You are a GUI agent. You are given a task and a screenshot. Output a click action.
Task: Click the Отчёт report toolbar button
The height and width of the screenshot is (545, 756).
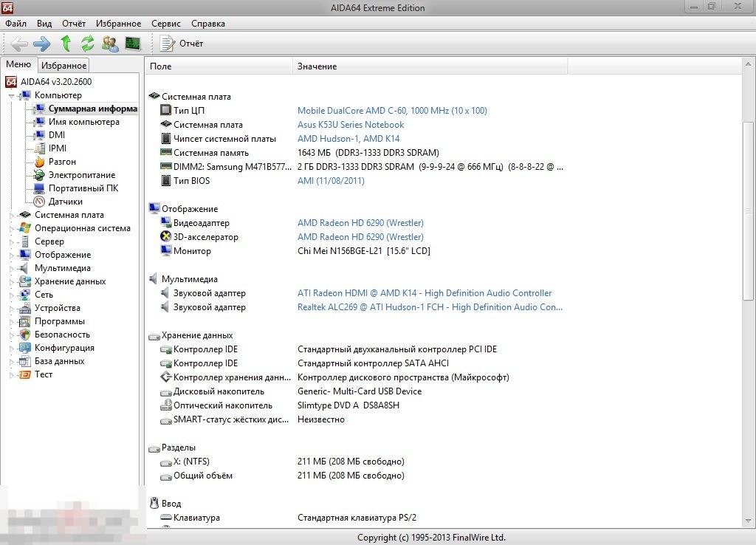pos(182,44)
